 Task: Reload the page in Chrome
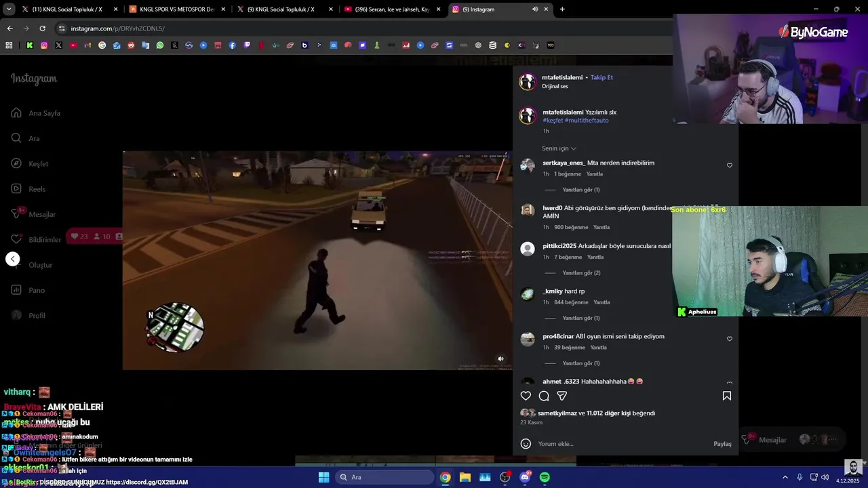42,28
